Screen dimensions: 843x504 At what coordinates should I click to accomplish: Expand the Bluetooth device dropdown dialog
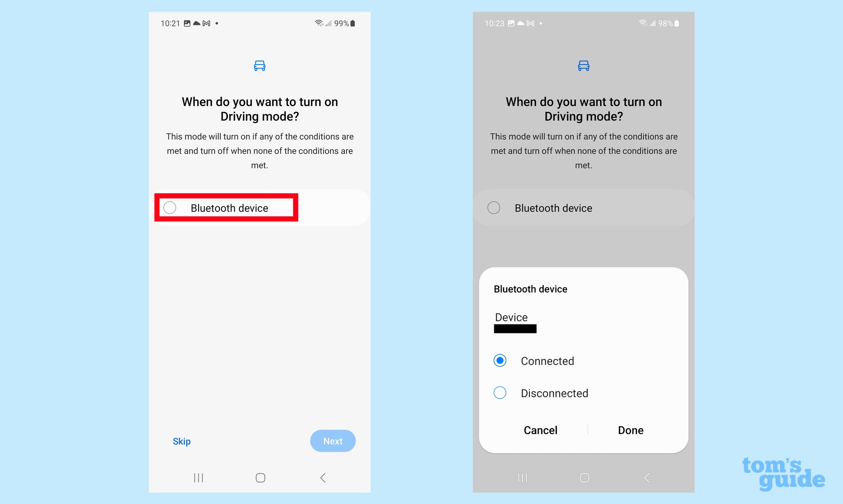(228, 208)
